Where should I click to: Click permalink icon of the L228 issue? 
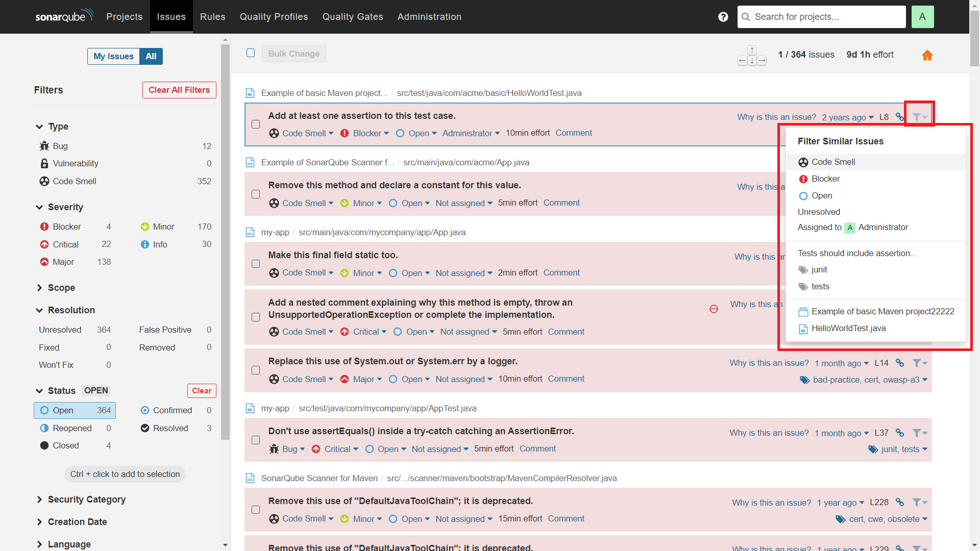pyautogui.click(x=900, y=503)
